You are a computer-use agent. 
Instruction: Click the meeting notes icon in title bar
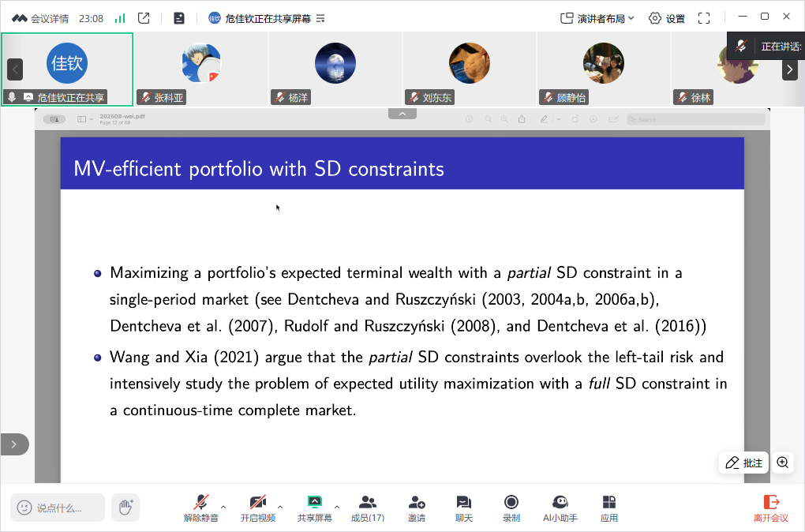(x=179, y=18)
